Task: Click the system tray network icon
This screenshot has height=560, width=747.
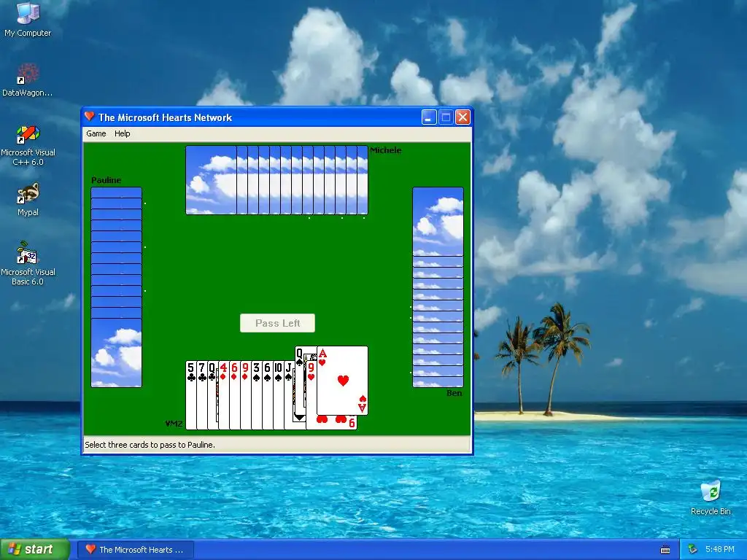Action: [692, 550]
